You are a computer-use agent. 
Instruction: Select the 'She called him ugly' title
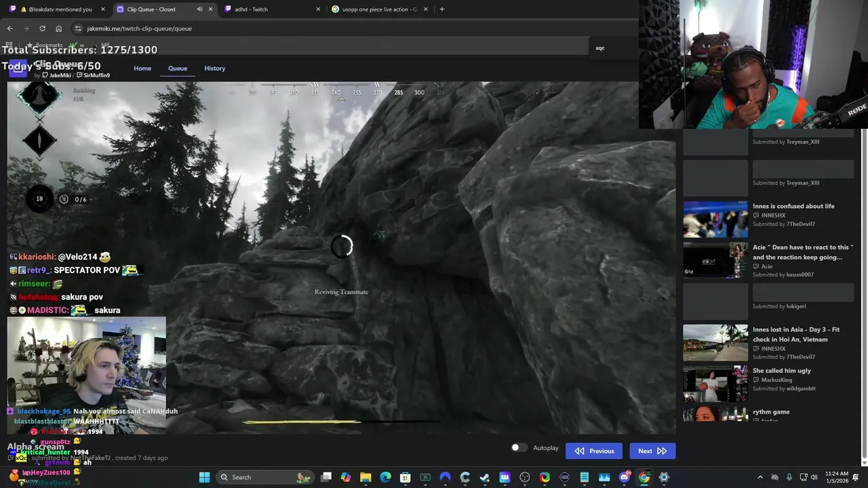782,371
